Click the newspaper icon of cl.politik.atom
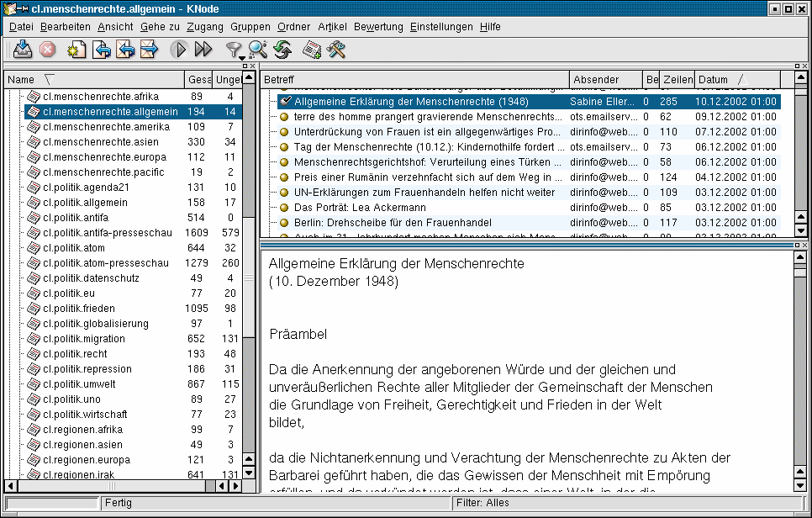This screenshot has height=518, width=812. tap(34, 247)
